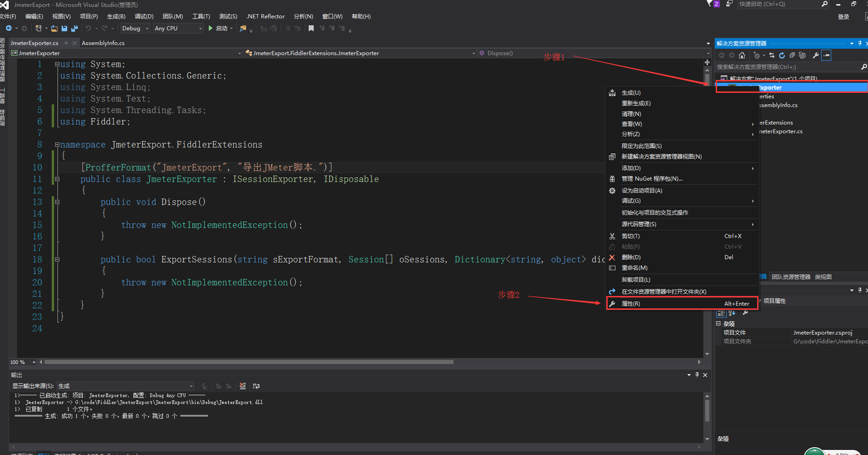Click the word wrap toggle icon in output panel
This screenshot has width=868, height=455.
coord(256,387)
